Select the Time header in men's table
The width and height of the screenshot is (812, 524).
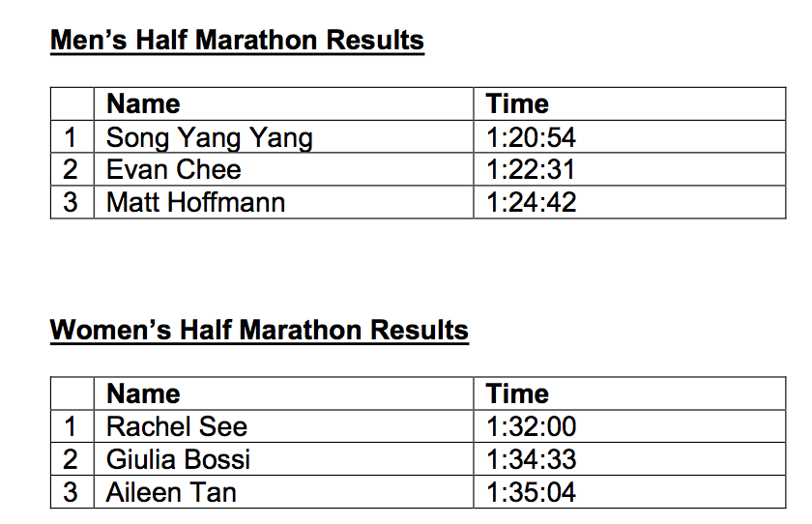click(x=517, y=104)
